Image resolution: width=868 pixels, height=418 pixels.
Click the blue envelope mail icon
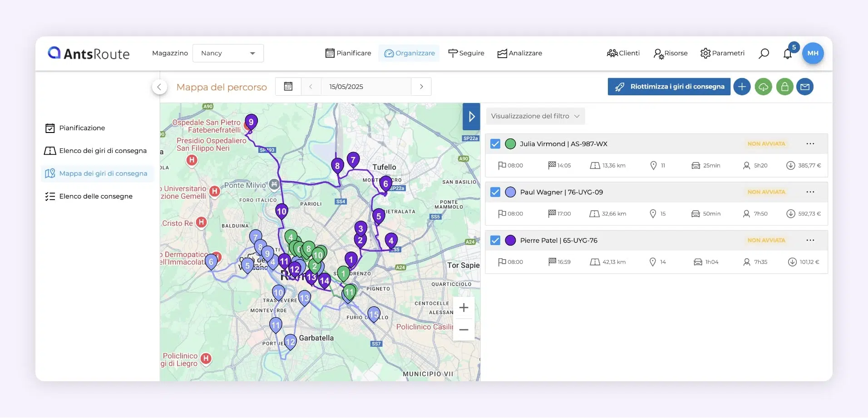805,87
